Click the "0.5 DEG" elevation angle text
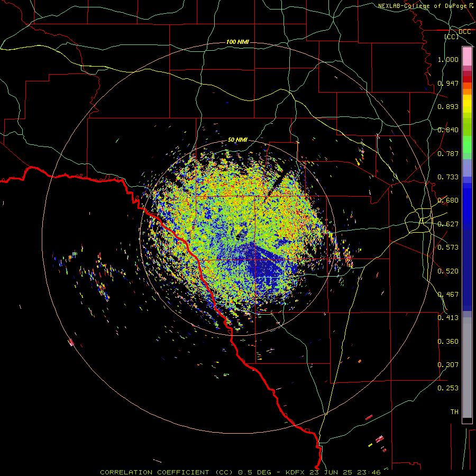The width and height of the screenshot is (476, 476). [255, 472]
